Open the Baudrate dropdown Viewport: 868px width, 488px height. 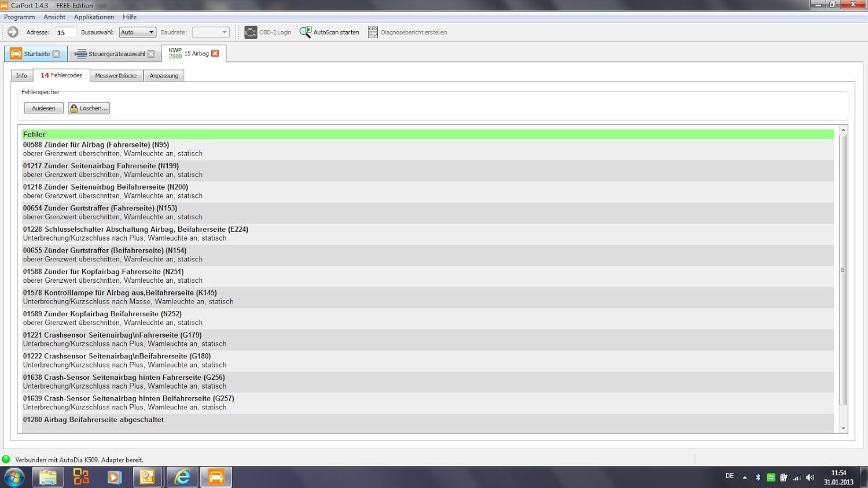(224, 32)
